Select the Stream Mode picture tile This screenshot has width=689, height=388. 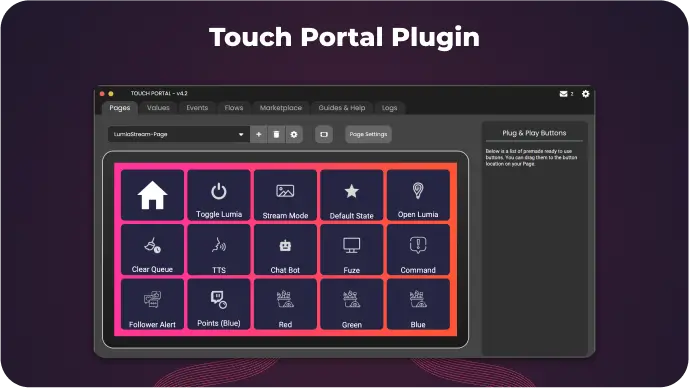(285, 195)
